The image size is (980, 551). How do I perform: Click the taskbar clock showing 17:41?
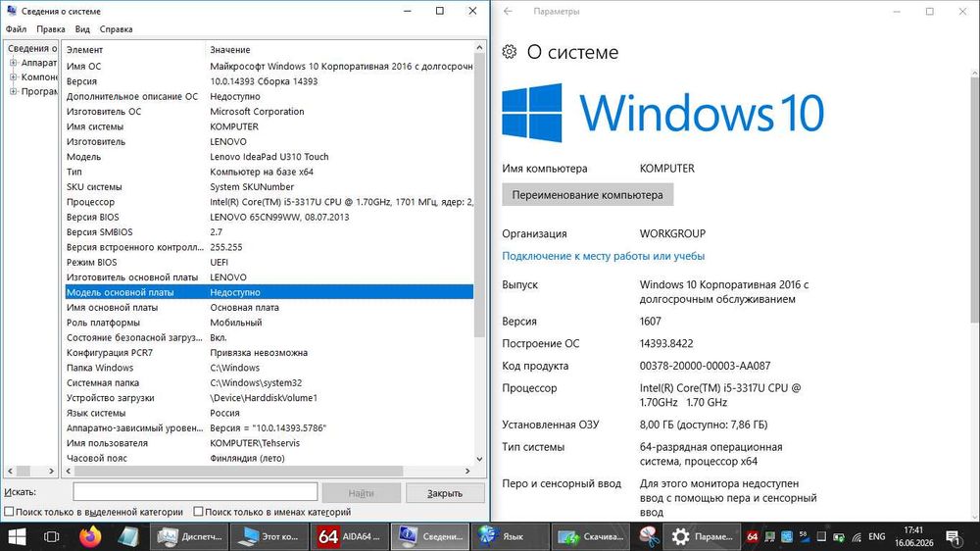point(913,536)
